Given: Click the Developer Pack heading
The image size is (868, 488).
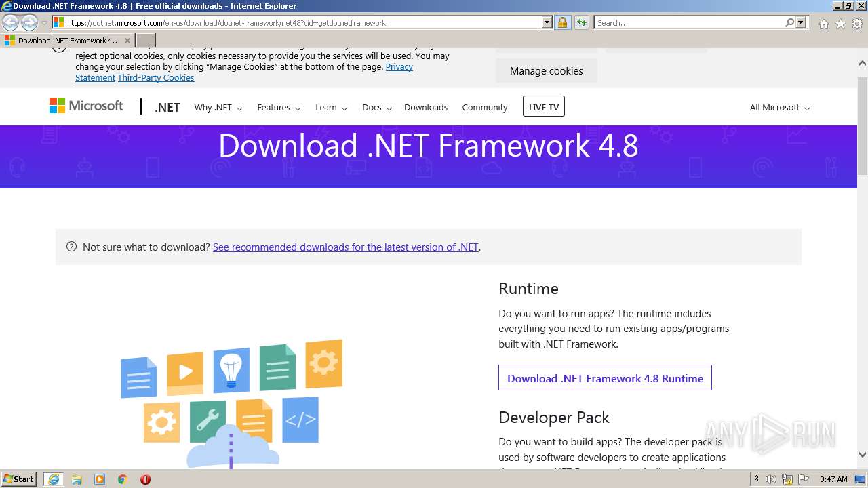Looking at the screenshot, I should 554,418.
